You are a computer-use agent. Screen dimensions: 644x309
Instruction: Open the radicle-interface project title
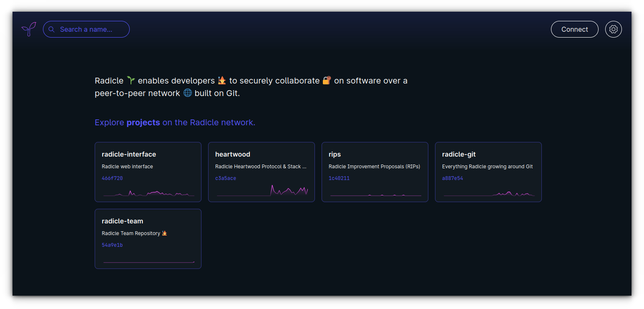point(129,154)
